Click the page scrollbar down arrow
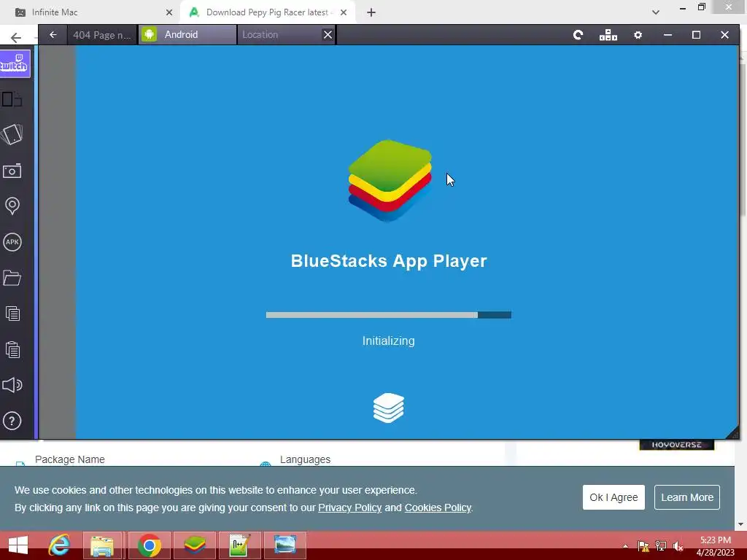 click(x=741, y=524)
